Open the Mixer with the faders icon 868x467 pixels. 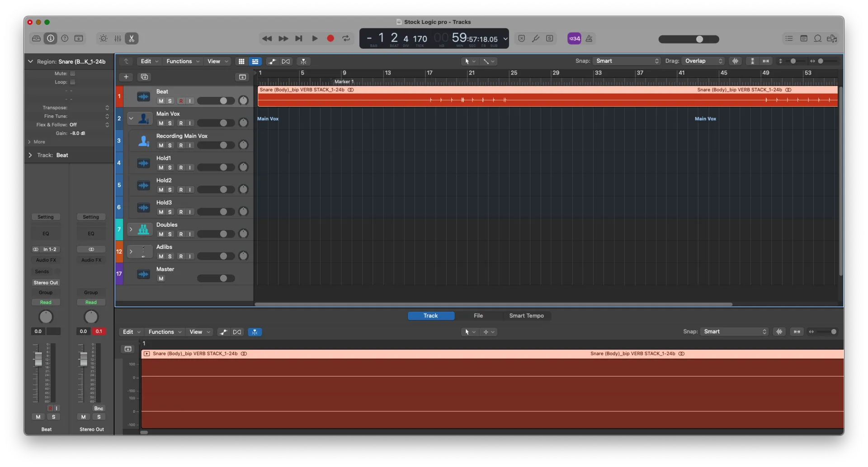pyautogui.click(x=117, y=38)
